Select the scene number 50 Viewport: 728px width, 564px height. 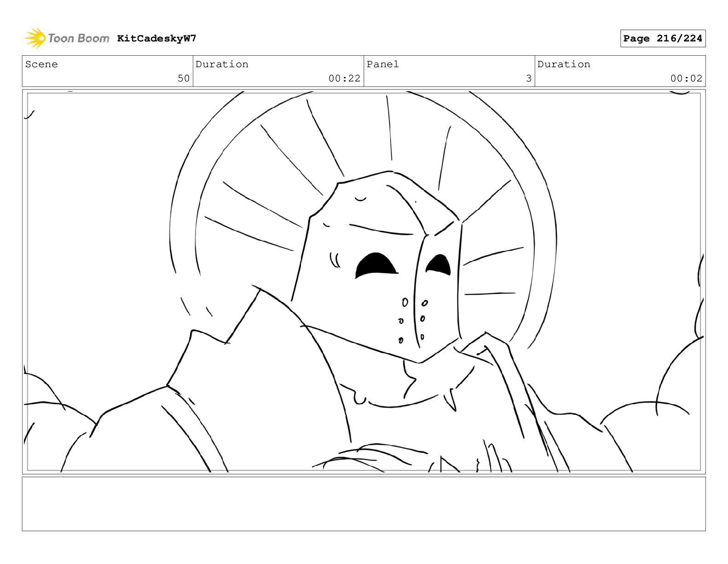click(x=183, y=78)
